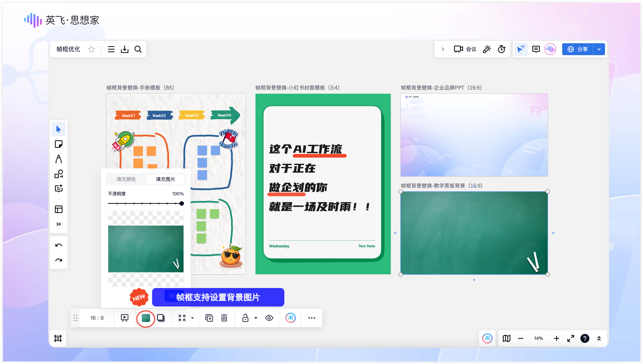
Task: Open the bottom-right AI assistant button
Action: pos(487,338)
